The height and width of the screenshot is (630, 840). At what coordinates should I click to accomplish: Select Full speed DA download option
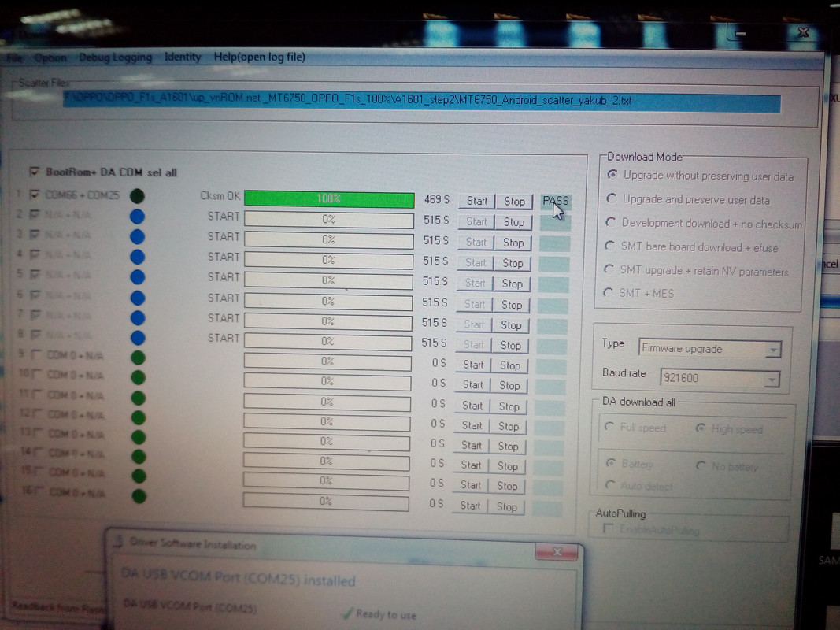click(x=609, y=427)
